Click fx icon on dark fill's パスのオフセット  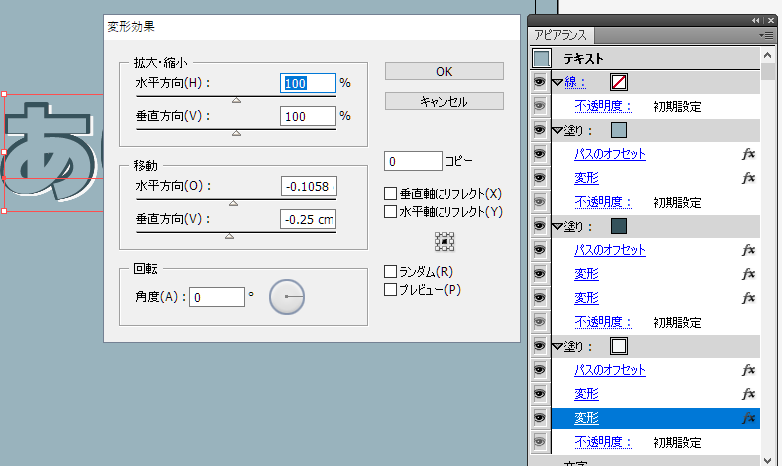tap(748, 250)
